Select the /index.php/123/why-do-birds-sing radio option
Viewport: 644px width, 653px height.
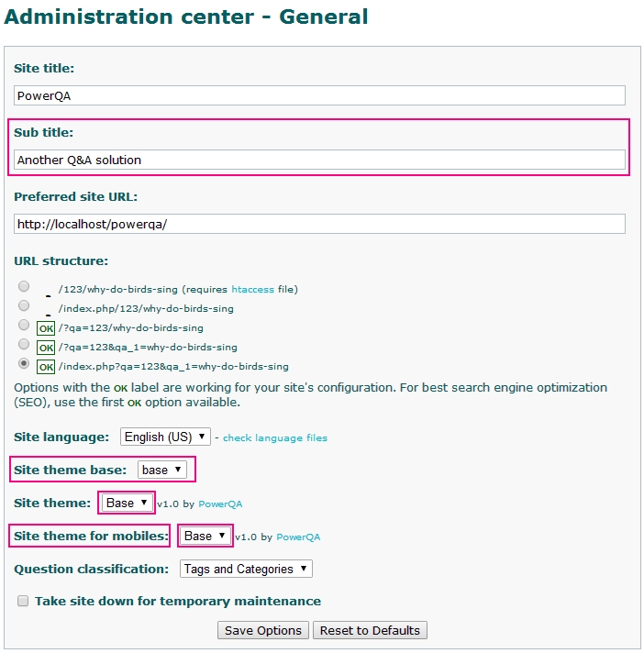(24, 306)
